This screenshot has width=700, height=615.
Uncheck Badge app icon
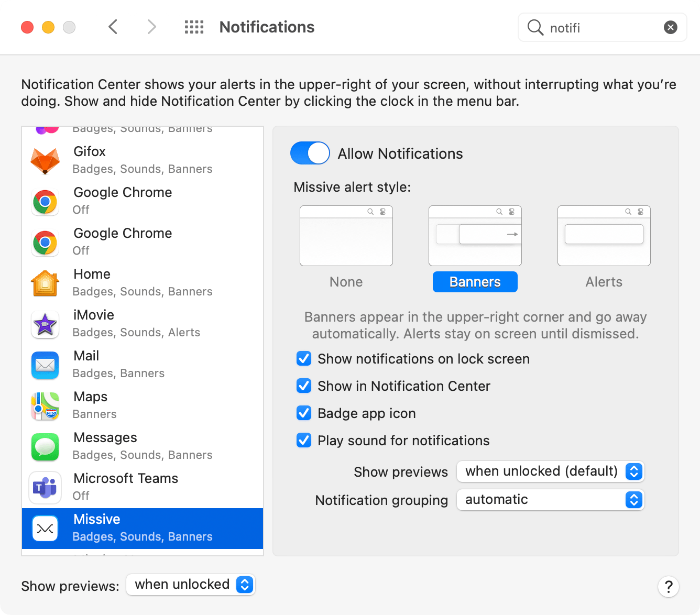(x=304, y=413)
